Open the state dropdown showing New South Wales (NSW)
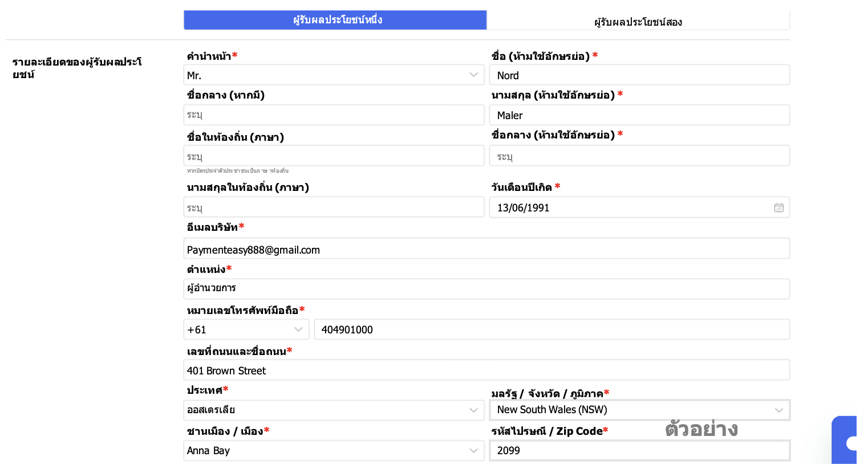The image size is (868, 473). (x=639, y=410)
